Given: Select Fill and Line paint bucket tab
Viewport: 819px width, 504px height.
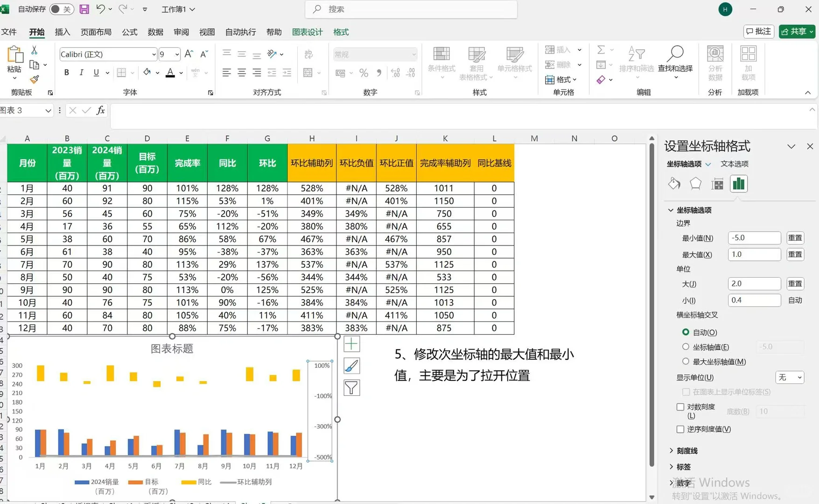Looking at the screenshot, I should pos(674,184).
